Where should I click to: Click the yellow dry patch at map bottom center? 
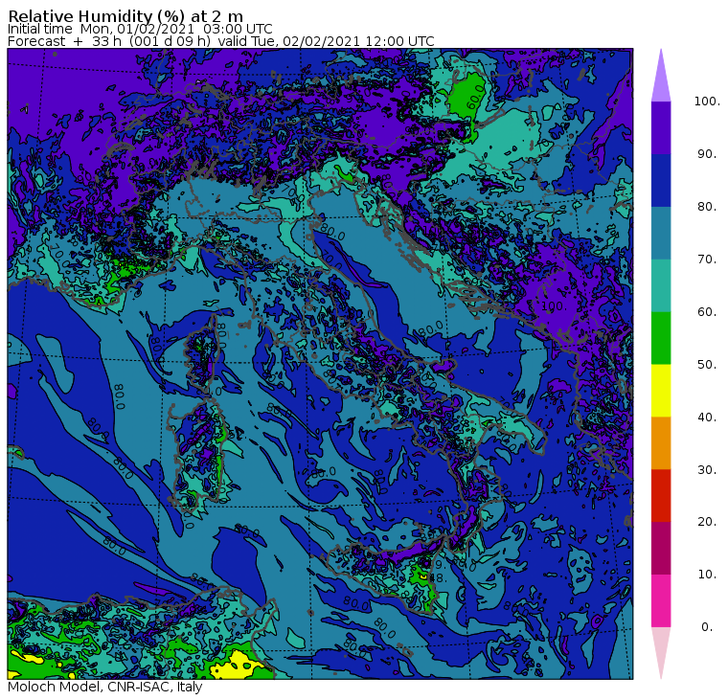[x=236, y=666]
